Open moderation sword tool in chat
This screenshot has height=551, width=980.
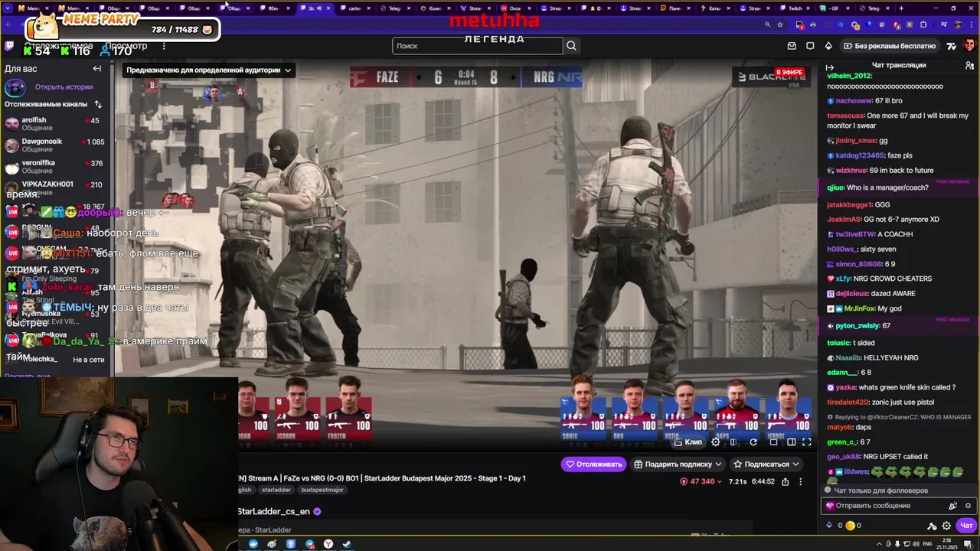tap(932, 526)
